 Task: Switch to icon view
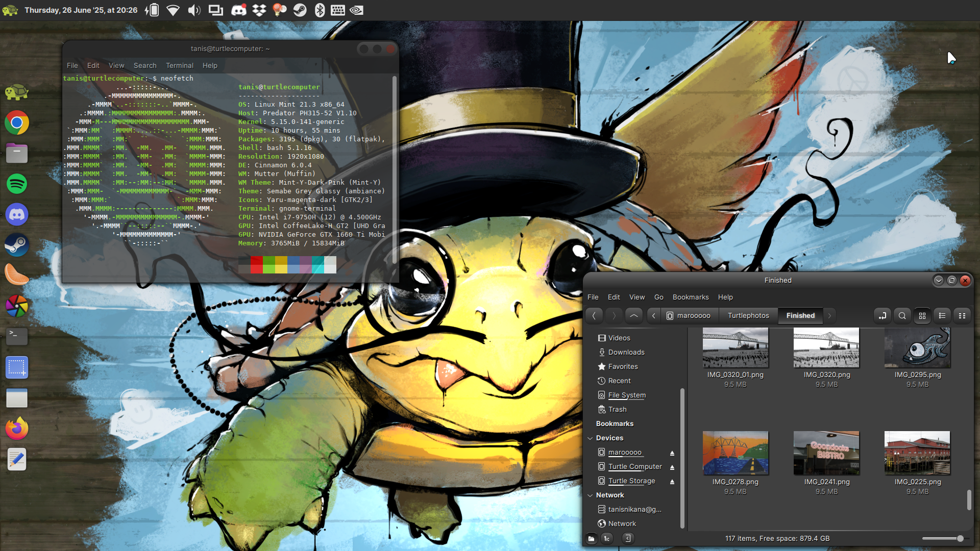point(922,316)
